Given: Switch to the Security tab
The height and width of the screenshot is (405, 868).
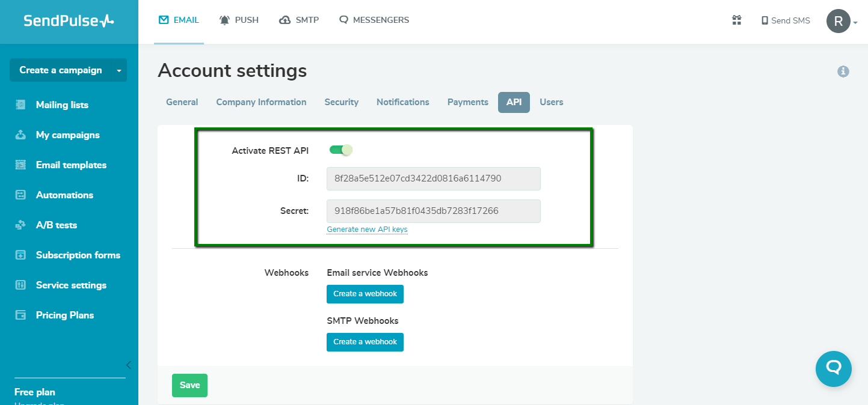Looking at the screenshot, I should pyautogui.click(x=341, y=102).
